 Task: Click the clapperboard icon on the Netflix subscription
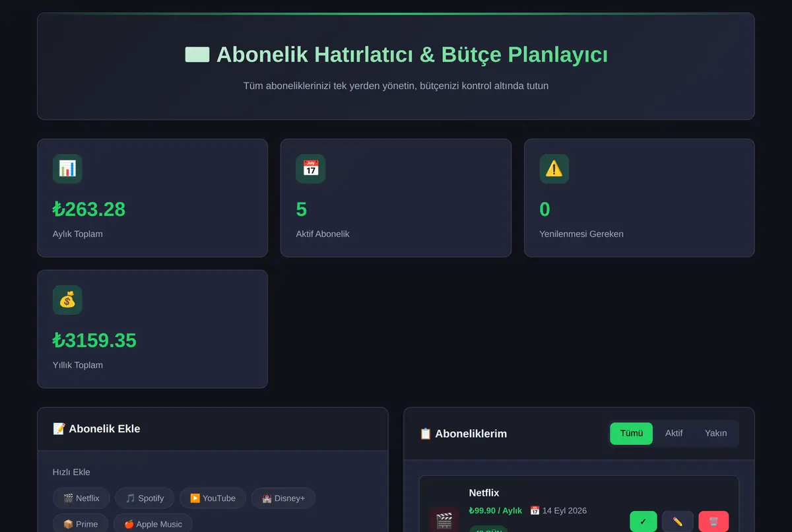(444, 521)
